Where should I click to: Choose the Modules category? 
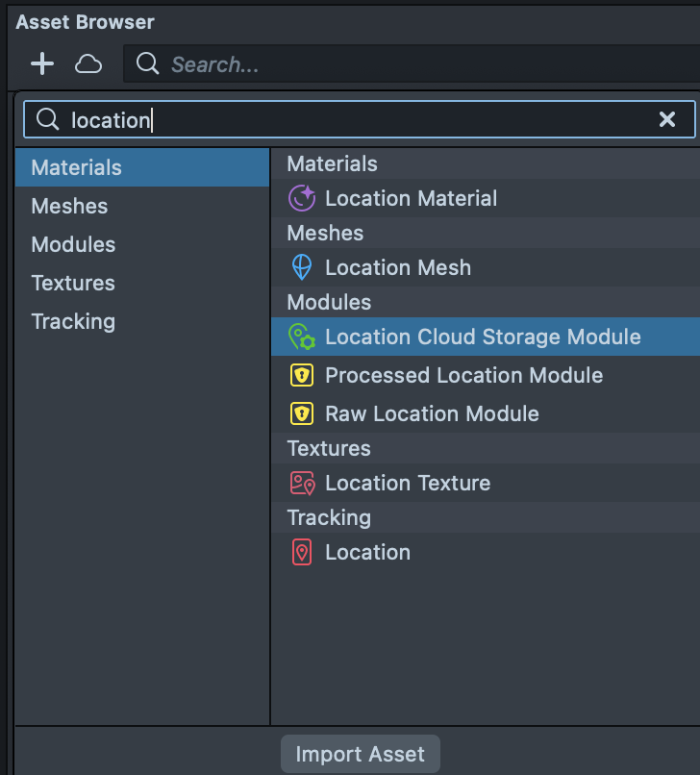(x=73, y=245)
